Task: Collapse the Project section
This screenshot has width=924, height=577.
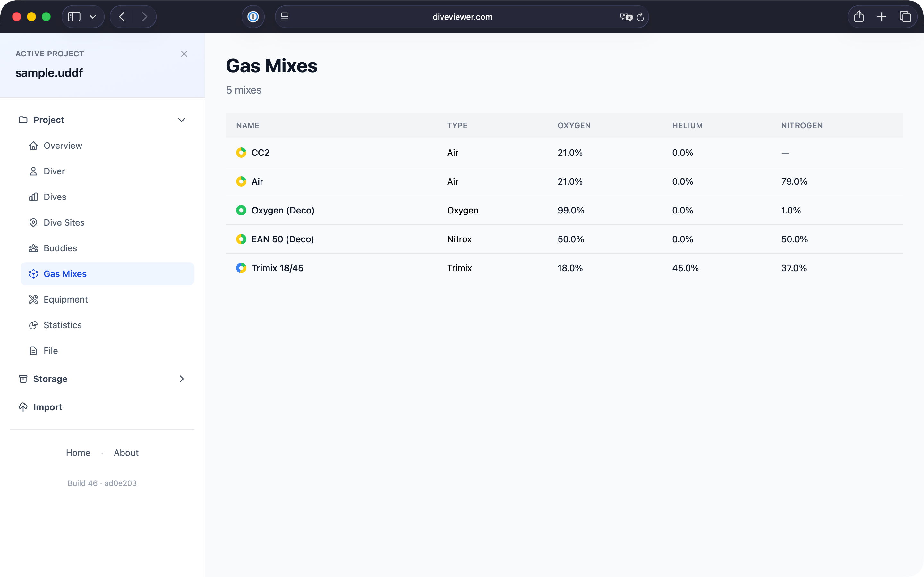Action: (182, 120)
